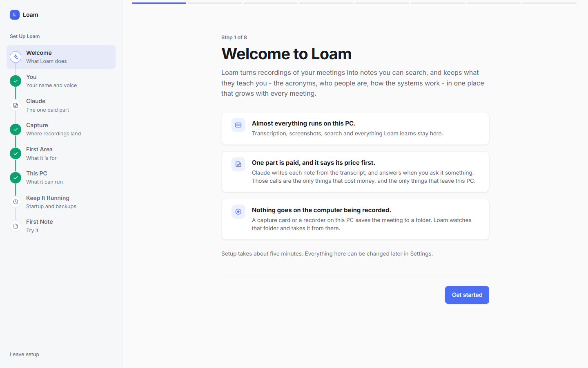Screen dimensions: 588x368
Task: Click the 'Setup takes about five minutes' note
Action: click(327, 254)
